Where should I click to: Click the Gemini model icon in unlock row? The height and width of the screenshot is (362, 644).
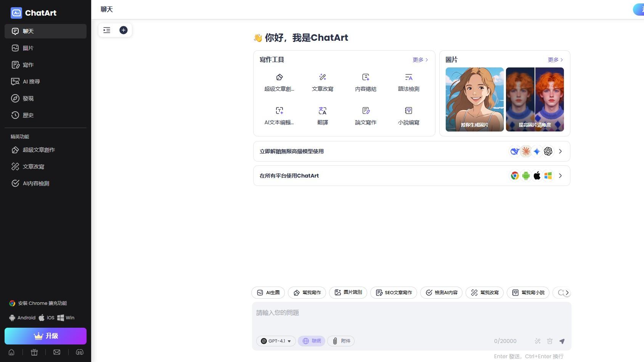click(x=537, y=151)
